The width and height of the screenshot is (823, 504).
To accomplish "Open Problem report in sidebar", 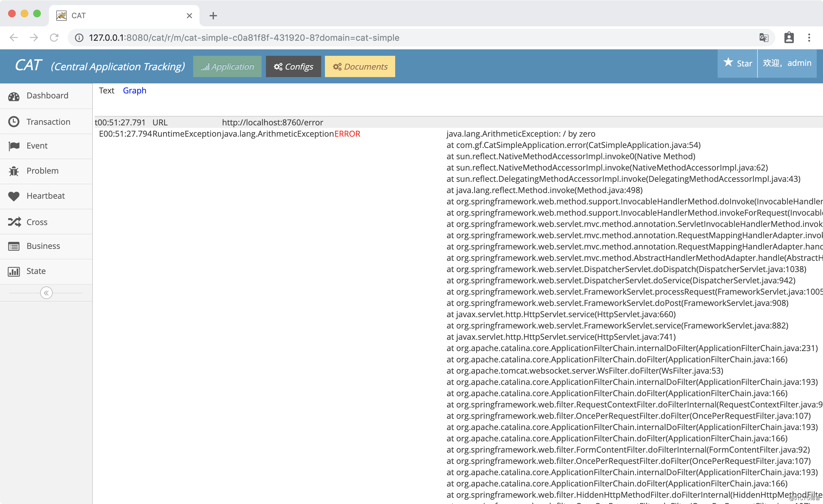I will coord(46,171).
